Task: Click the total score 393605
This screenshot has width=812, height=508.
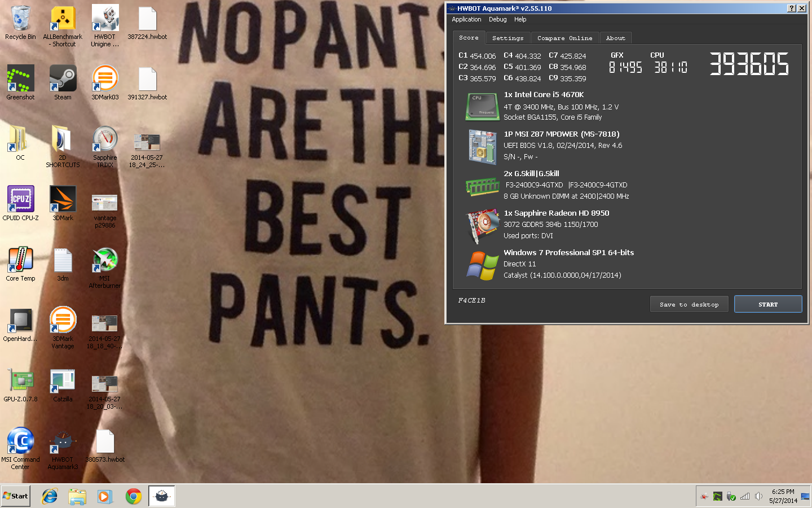Action: tap(749, 64)
